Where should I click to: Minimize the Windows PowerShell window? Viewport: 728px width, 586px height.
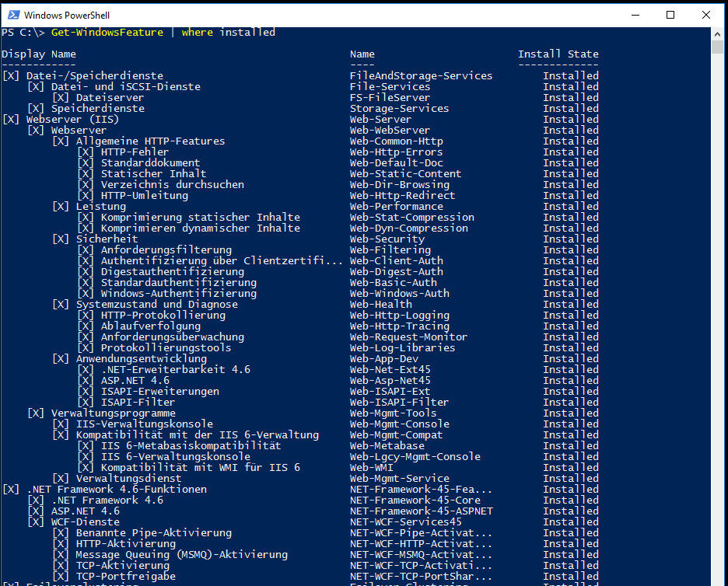coord(635,15)
